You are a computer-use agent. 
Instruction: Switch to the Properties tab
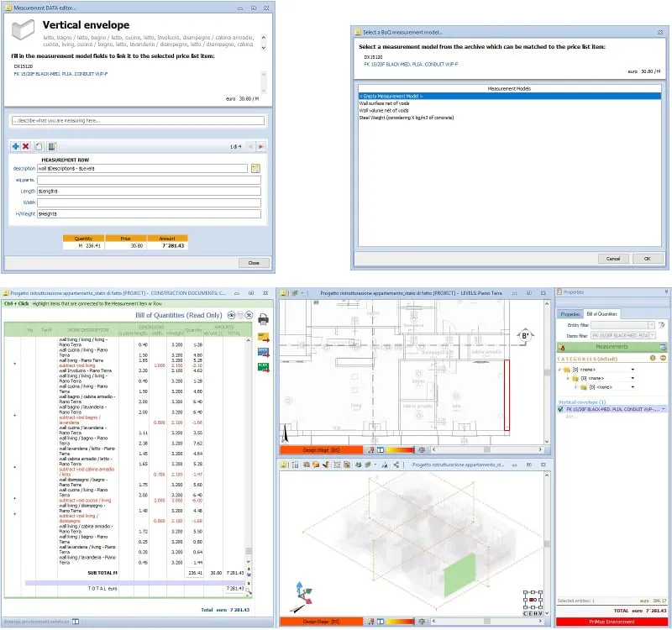570,314
